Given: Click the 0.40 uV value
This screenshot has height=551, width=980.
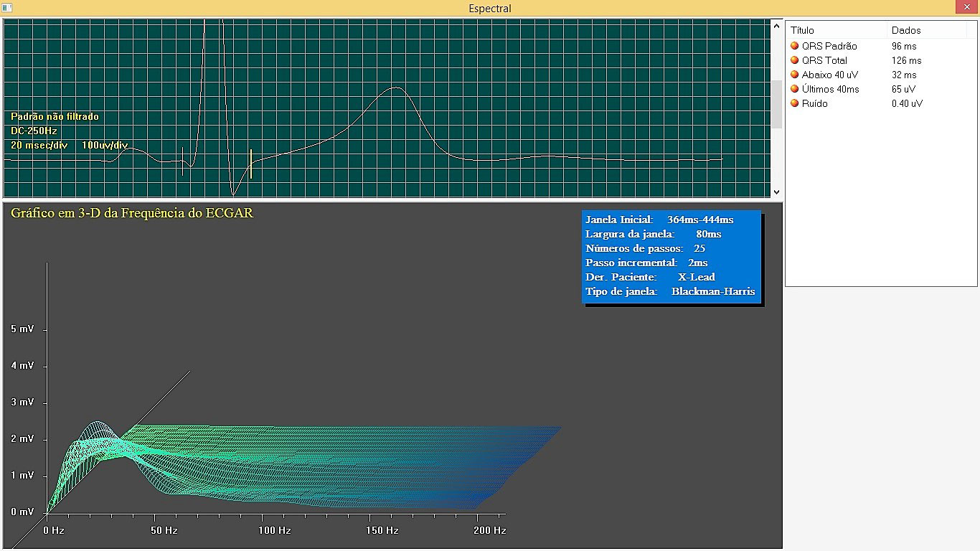Looking at the screenshot, I should coord(908,103).
